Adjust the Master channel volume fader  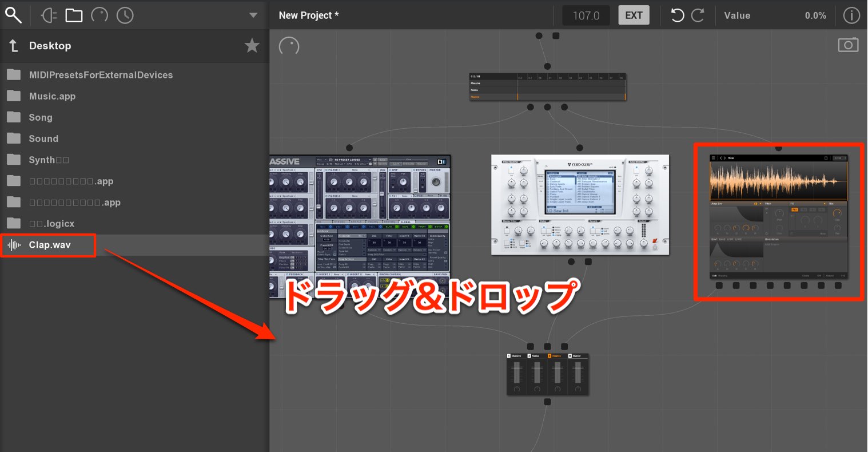578,372
